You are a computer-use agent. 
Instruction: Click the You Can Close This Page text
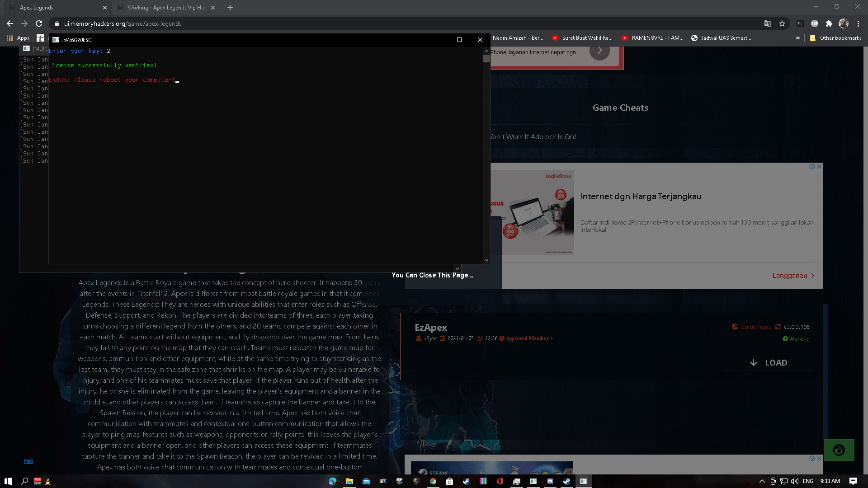point(432,275)
